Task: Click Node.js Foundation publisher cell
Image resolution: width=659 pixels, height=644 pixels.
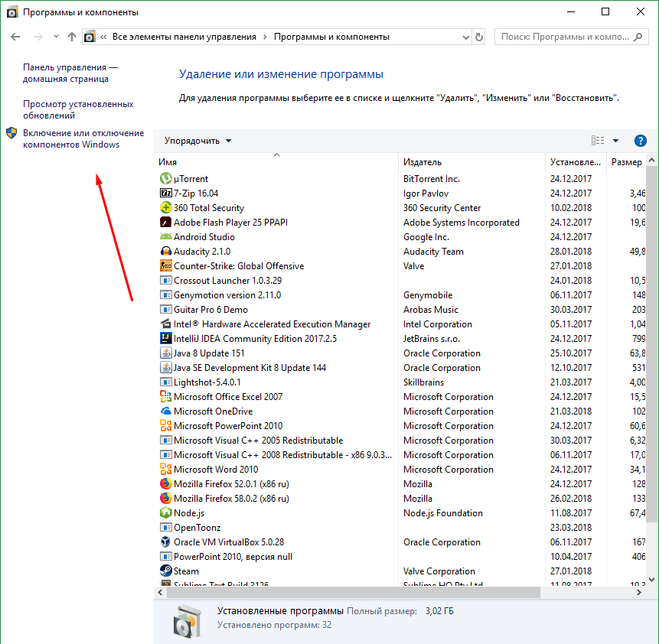Action: click(x=442, y=512)
